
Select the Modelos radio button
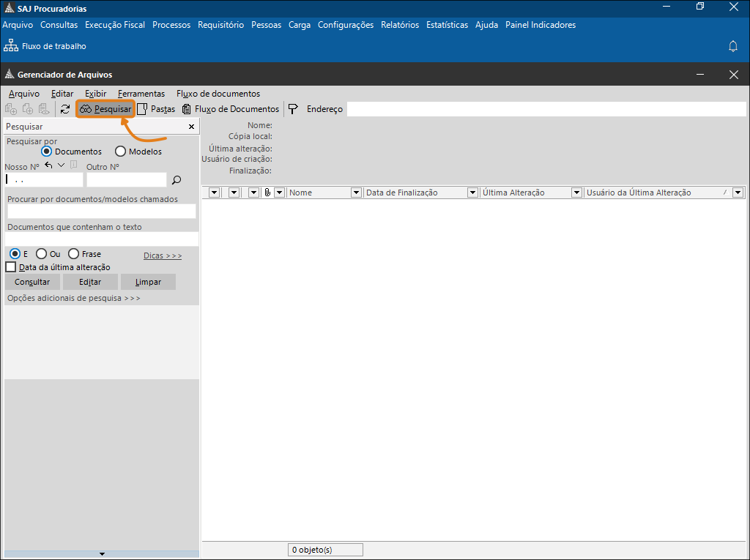click(x=120, y=152)
